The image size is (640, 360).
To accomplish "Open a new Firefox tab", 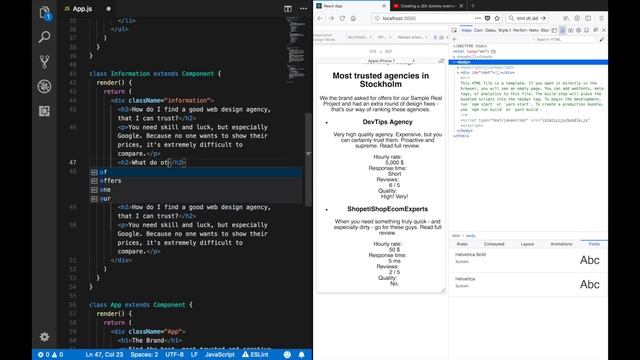I will tap(473, 6).
